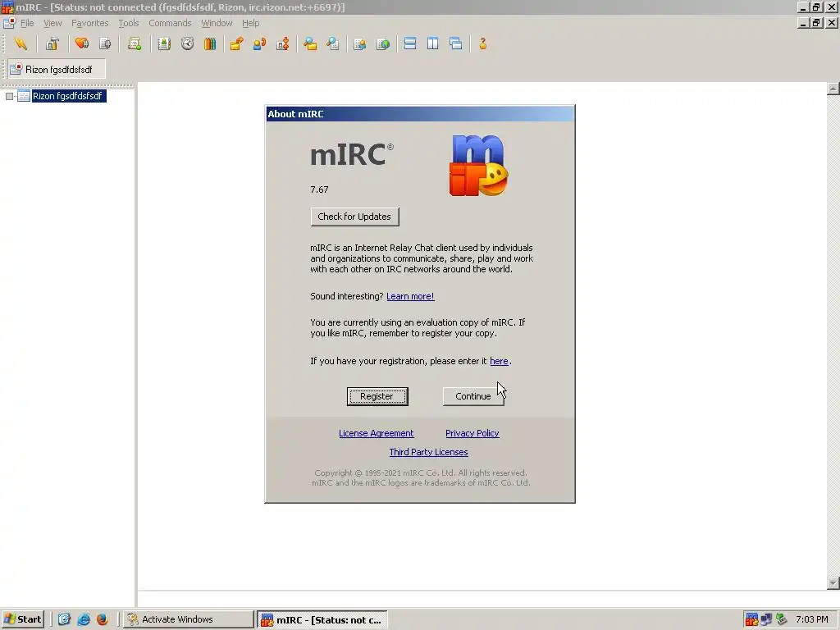Image resolution: width=840 pixels, height=630 pixels.
Task: Click the Cascade windows toolbar icon
Action: pos(456,44)
